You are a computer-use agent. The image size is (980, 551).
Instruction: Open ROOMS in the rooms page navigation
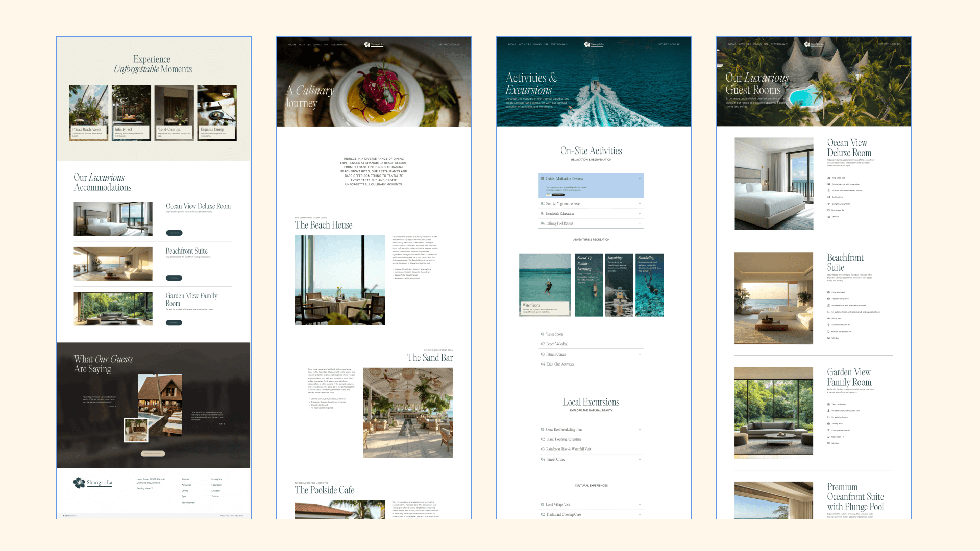(732, 44)
